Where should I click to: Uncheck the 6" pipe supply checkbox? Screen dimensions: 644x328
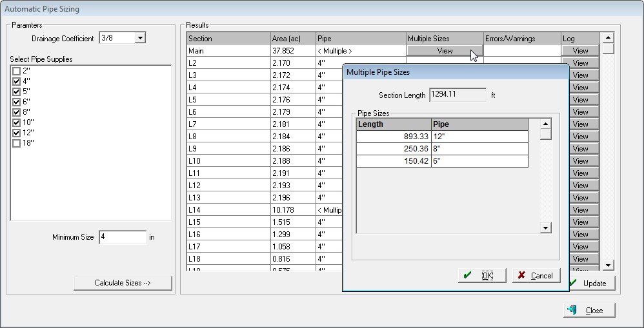point(17,102)
